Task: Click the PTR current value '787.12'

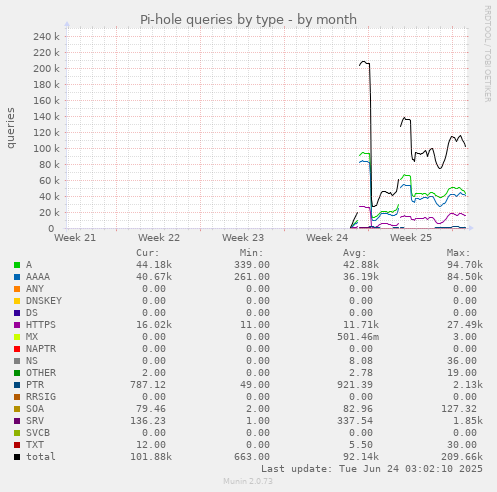Action: 148,385
